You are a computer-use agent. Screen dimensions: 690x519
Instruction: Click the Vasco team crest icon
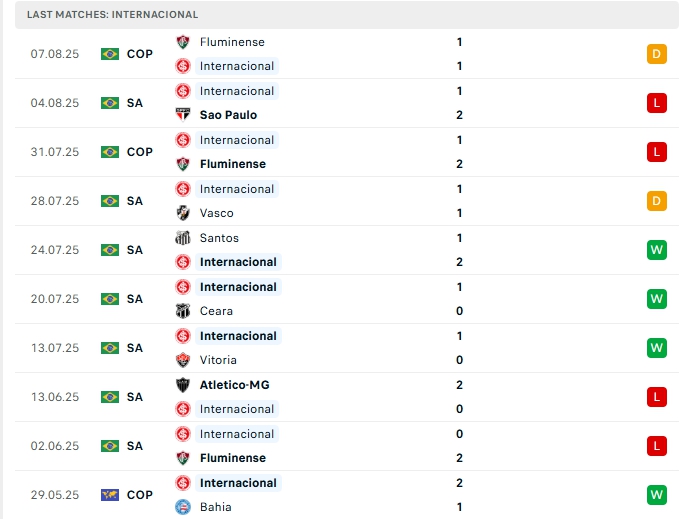coord(183,213)
